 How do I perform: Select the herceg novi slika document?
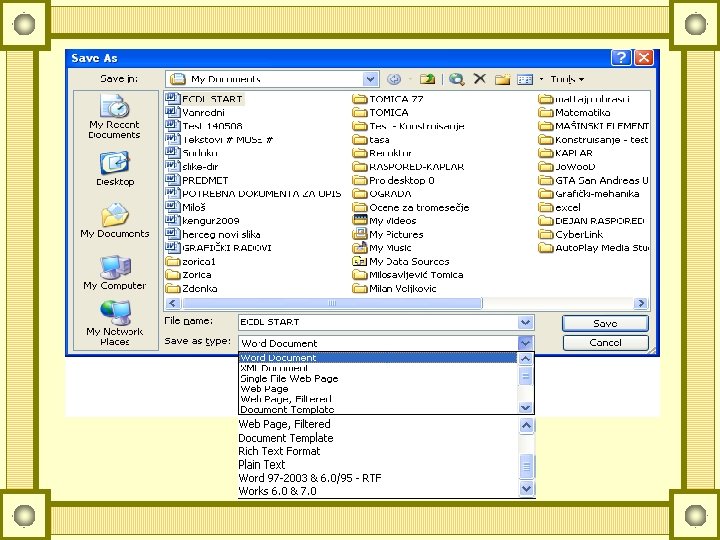click(213, 234)
